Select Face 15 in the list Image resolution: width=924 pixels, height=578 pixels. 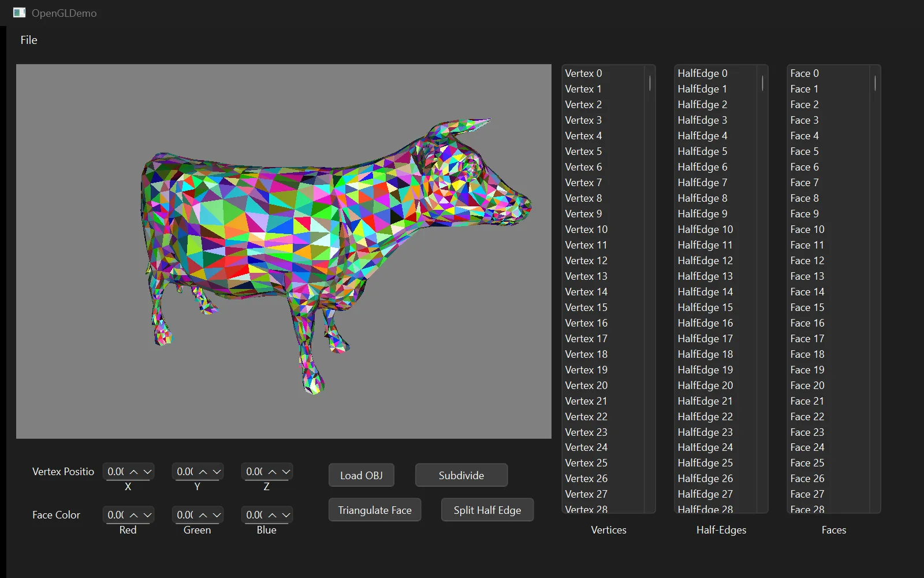[829, 307]
